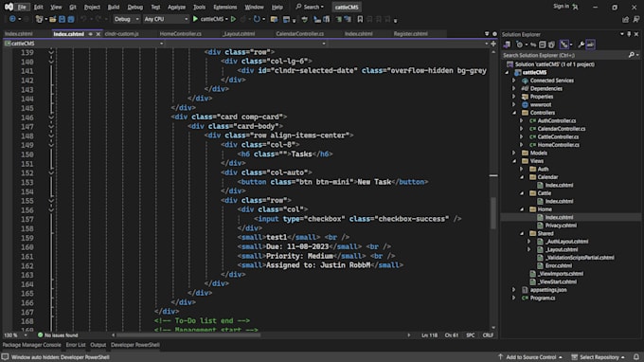Click the Live Share icon at top right
The image size is (644, 362).
coord(625,19)
